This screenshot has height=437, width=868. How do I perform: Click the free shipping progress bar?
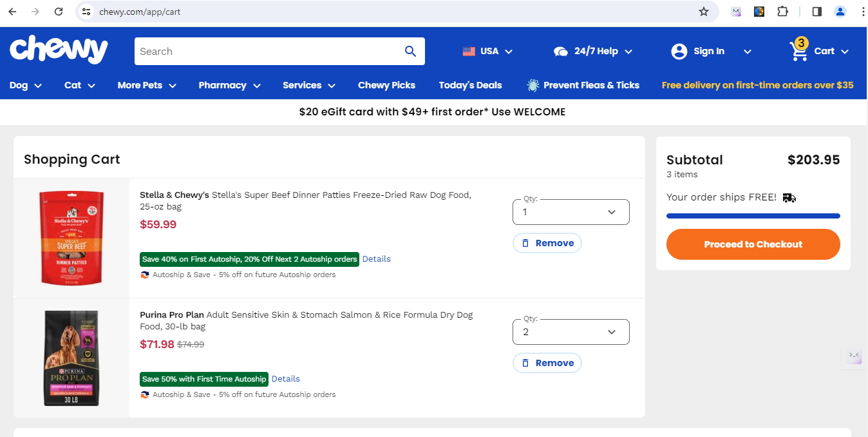pyautogui.click(x=753, y=216)
